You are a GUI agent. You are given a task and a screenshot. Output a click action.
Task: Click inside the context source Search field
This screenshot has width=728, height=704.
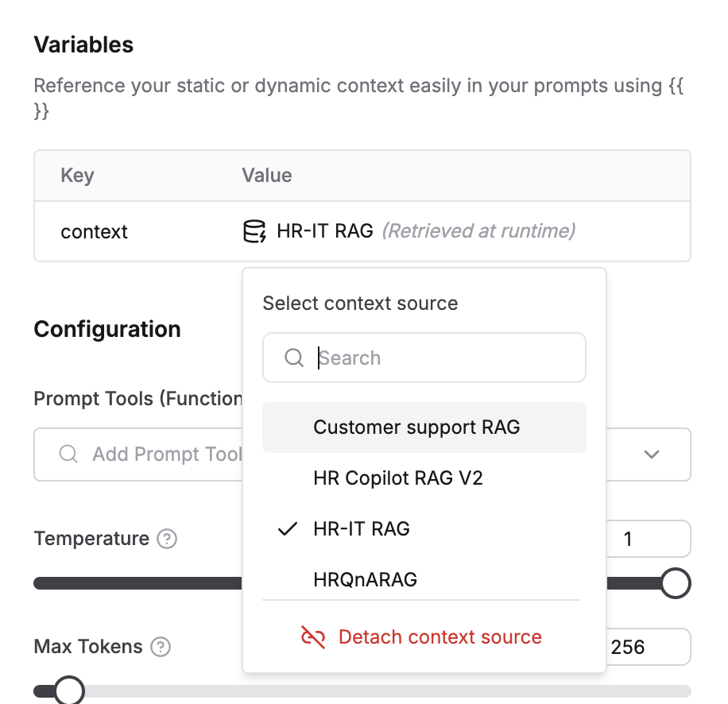397,358
